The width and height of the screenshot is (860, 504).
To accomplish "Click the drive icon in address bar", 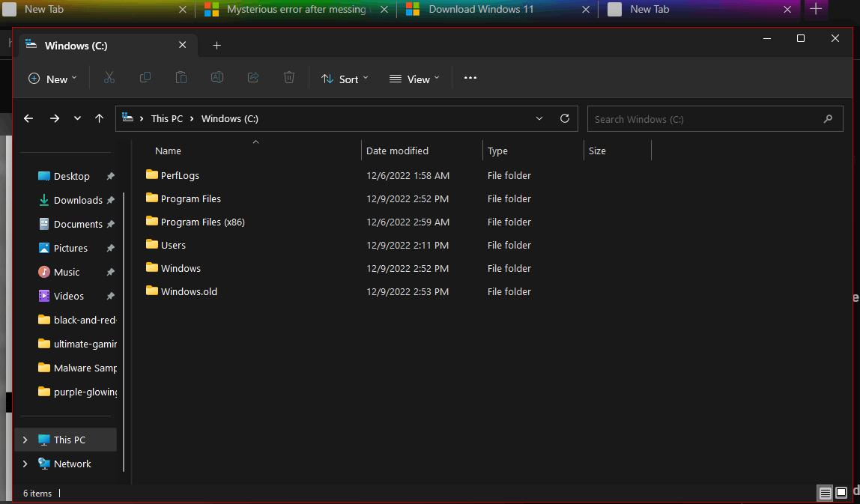I will (x=128, y=118).
